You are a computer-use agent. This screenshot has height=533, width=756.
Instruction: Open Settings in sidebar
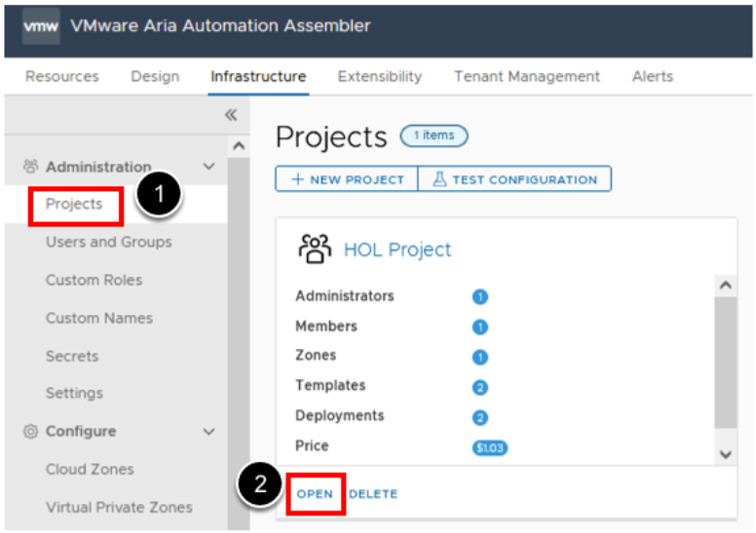[x=74, y=393]
